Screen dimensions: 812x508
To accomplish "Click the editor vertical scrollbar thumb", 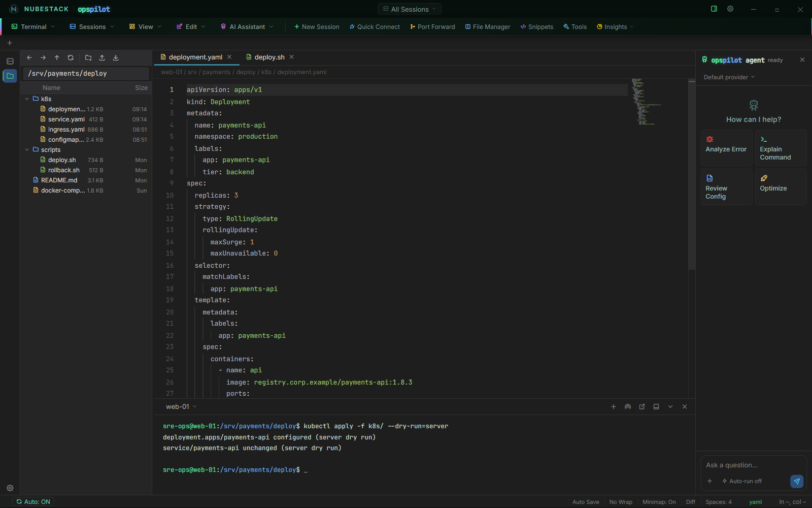I will [x=692, y=175].
